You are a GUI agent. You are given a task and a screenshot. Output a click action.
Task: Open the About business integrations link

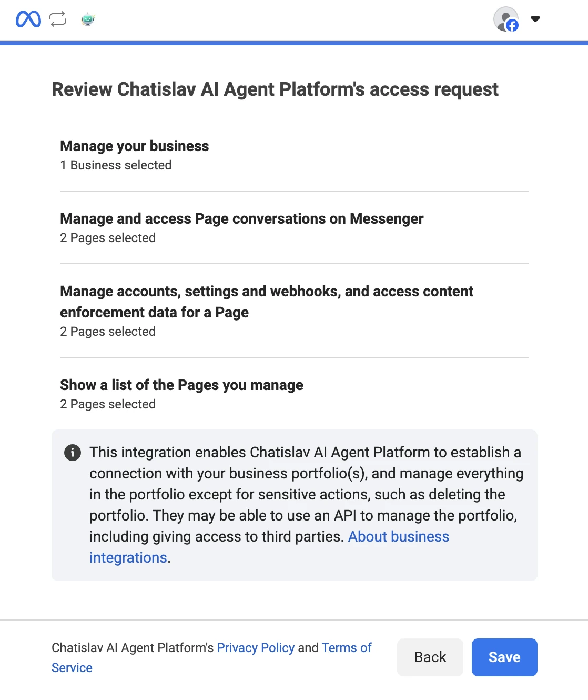pyautogui.click(x=398, y=537)
